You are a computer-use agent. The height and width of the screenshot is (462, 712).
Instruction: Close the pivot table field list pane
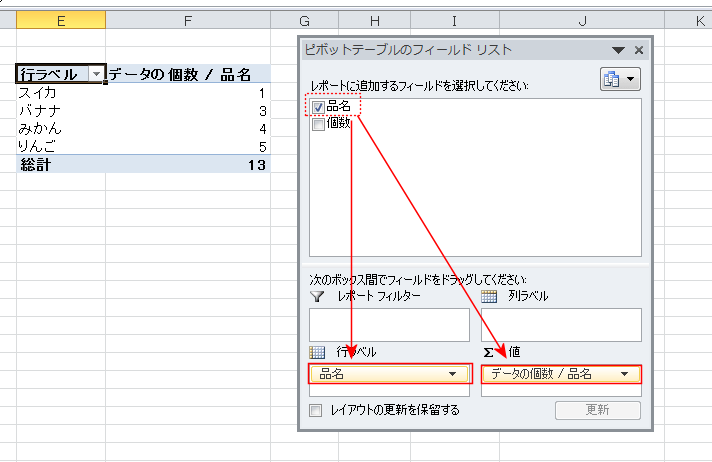[x=638, y=50]
